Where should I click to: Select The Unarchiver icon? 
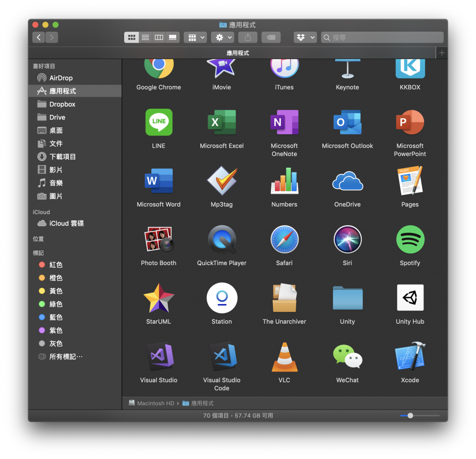click(x=284, y=298)
